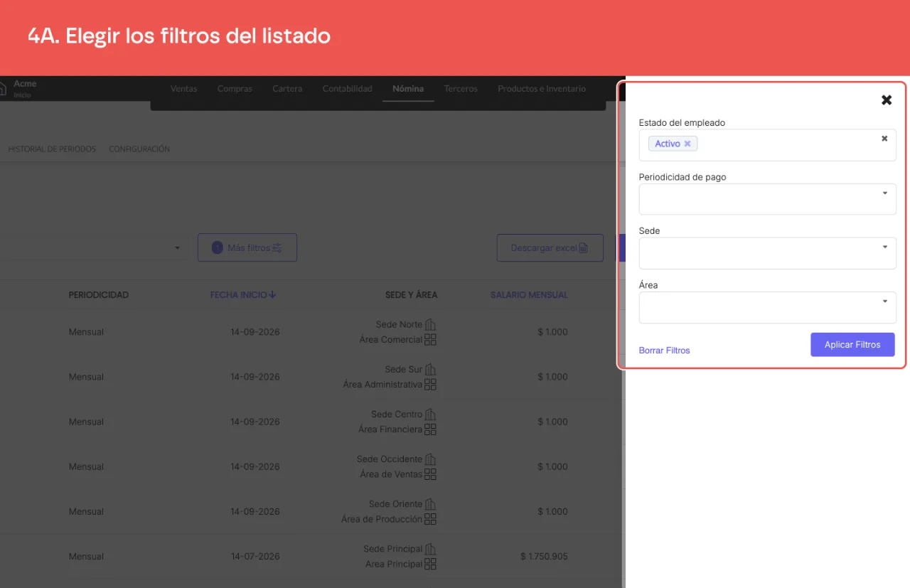Viewport: 910px width, 588px height.
Task: Remove the Activo tag from the filter
Action: pyautogui.click(x=687, y=144)
